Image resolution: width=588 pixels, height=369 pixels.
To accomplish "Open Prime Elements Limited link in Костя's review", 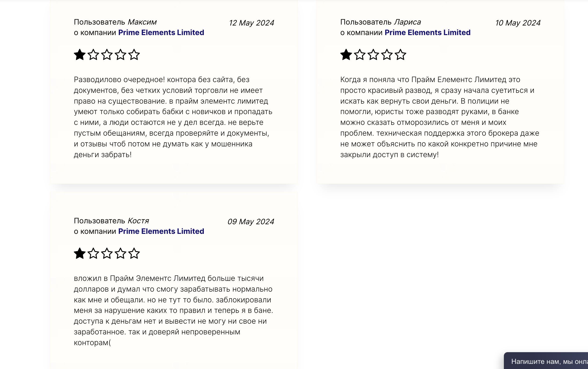I will point(161,231).
